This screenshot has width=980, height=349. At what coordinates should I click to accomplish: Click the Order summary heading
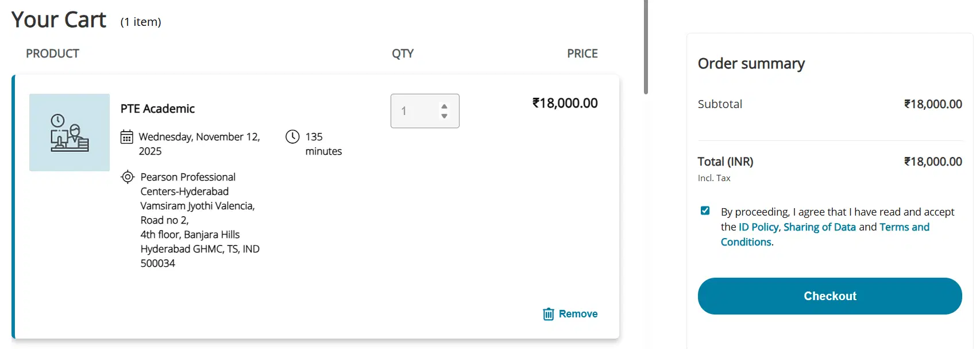pos(751,63)
